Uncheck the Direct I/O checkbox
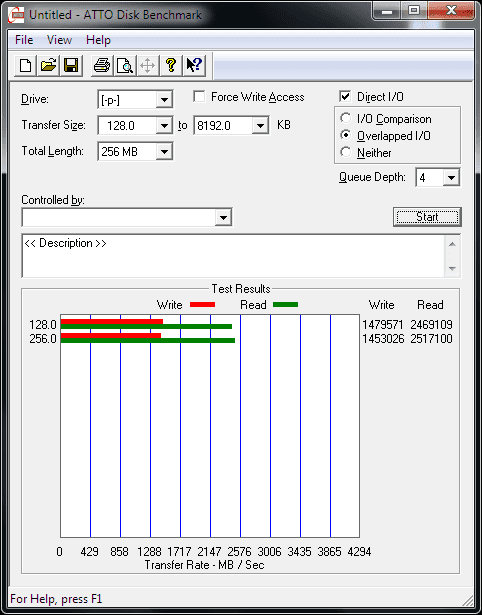The height and width of the screenshot is (615, 482). [x=345, y=96]
